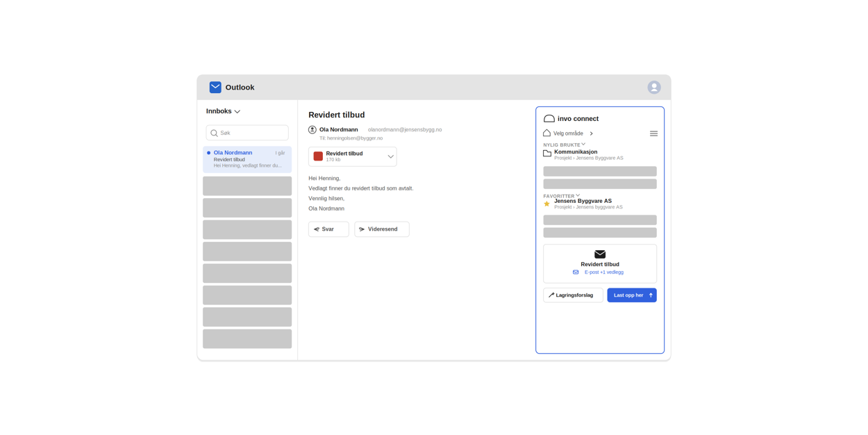Click the invo connect logo icon
The image size is (868, 435).
[549, 119]
